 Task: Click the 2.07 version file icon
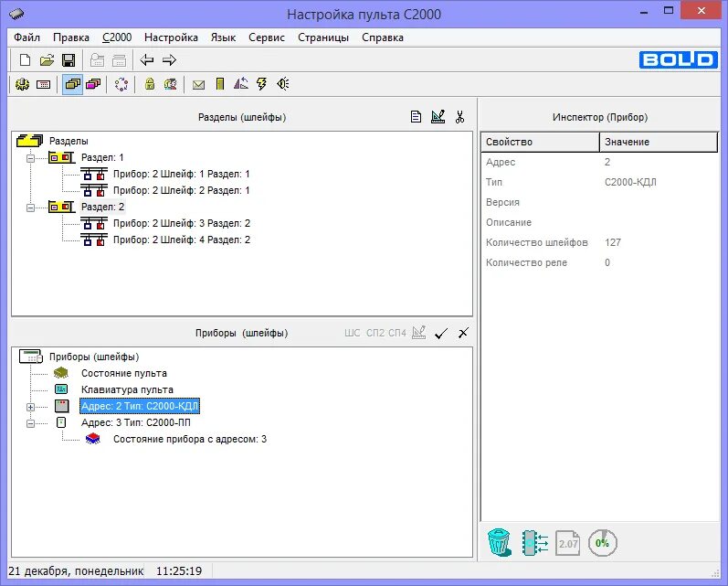click(x=568, y=543)
